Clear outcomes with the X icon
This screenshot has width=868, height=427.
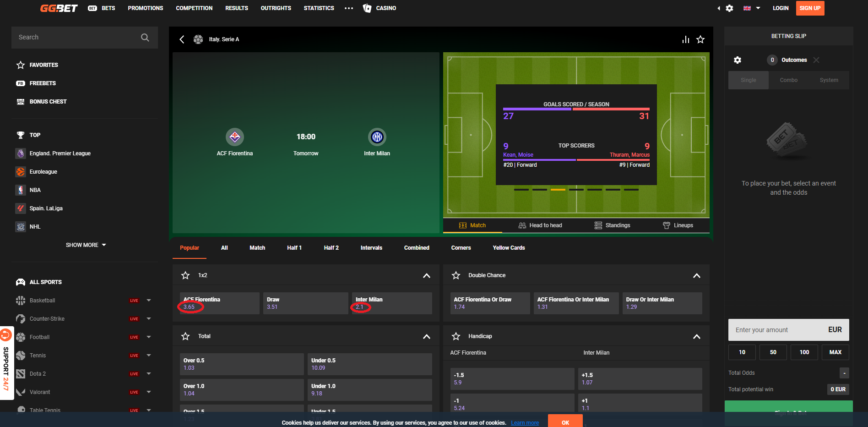click(816, 60)
